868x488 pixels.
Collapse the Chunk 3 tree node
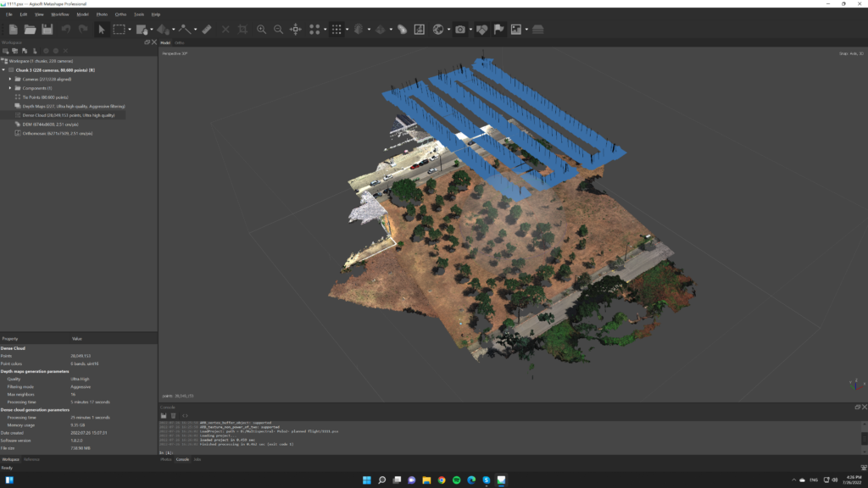(x=5, y=70)
